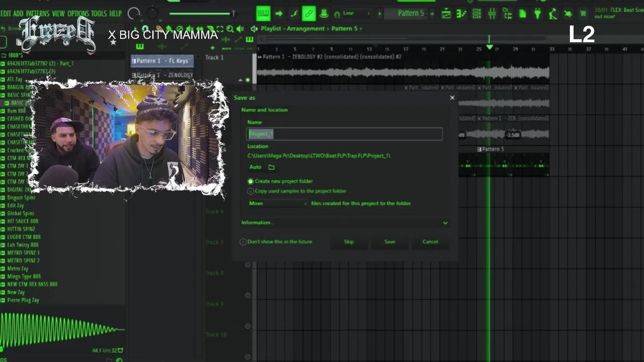This screenshot has height=362, width=644.
Task: Click the Pattern 5 clip in playlist
Action: 504,162
